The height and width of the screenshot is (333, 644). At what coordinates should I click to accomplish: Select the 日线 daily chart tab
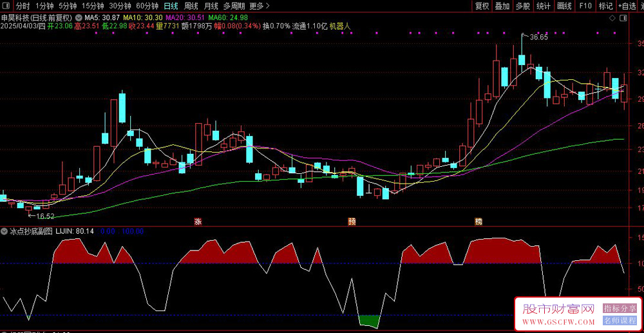[171, 6]
